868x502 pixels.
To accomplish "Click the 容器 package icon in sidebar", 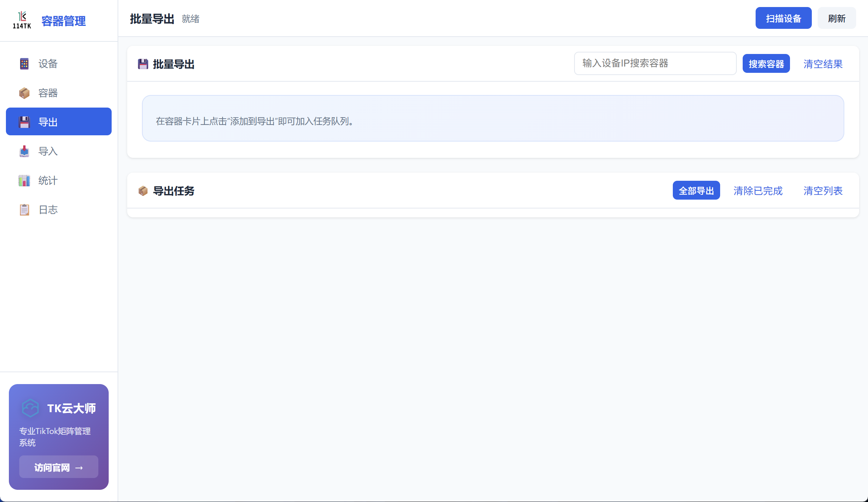I will point(24,93).
